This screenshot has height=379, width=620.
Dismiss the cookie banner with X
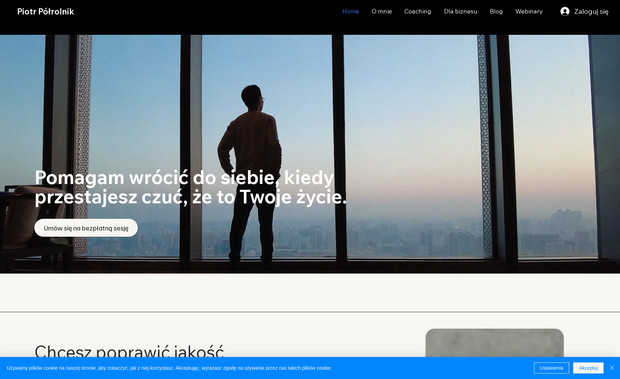click(x=612, y=368)
